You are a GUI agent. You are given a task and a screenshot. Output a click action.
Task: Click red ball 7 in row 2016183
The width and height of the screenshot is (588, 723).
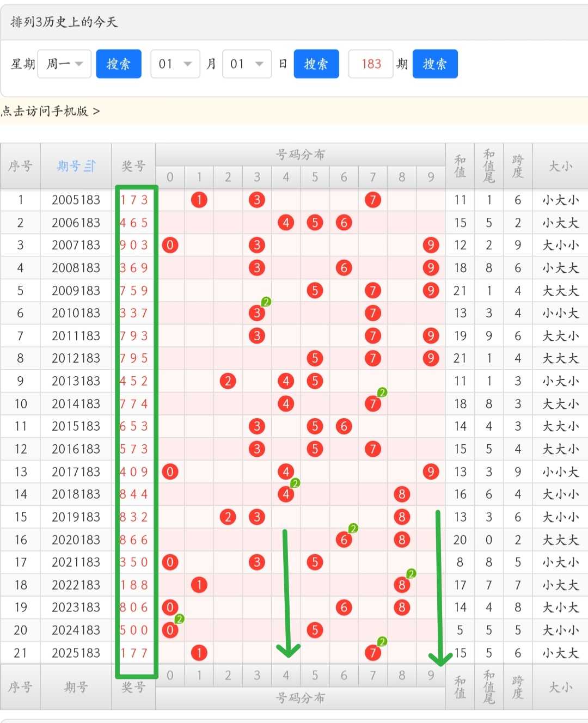point(372,449)
